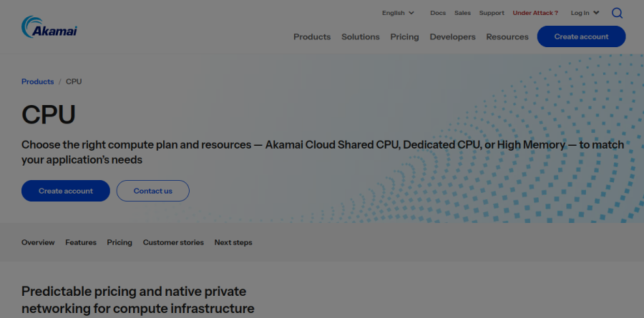Open the search magnifier icon

(x=617, y=13)
